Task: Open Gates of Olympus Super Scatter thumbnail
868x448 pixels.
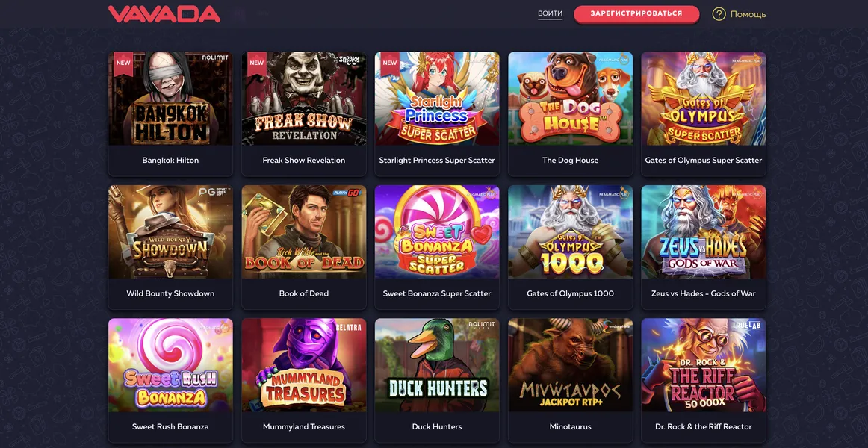Action: [704, 99]
